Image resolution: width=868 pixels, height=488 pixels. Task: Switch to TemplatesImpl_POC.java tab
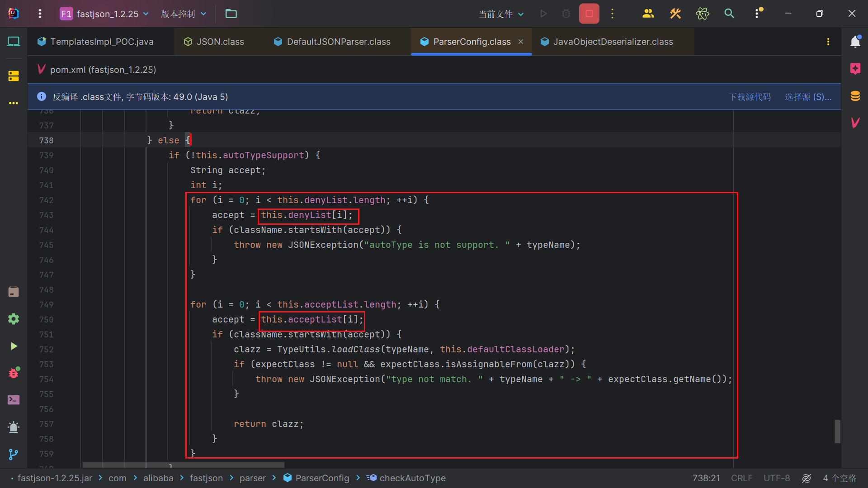coord(96,42)
